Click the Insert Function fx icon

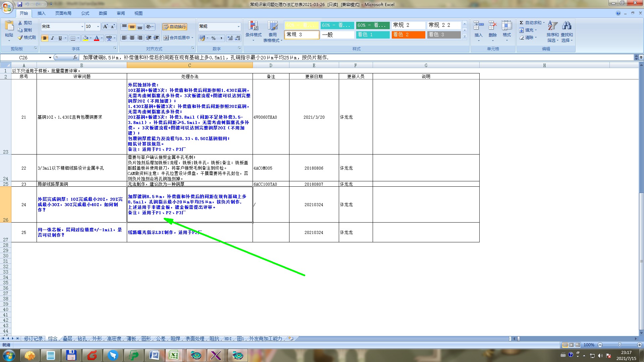point(75,57)
